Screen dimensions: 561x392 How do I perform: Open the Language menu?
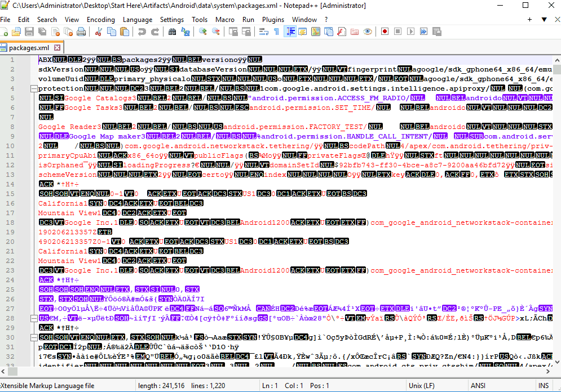(x=138, y=20)
